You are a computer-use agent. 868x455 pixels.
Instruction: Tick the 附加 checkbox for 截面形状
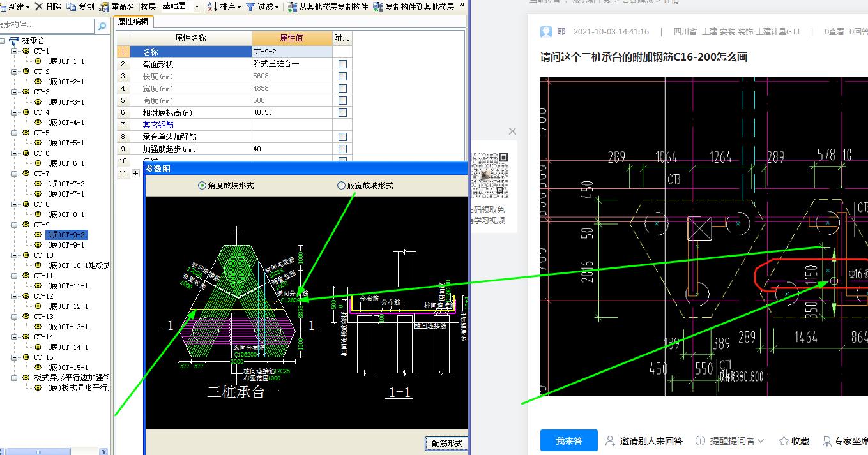342,64
